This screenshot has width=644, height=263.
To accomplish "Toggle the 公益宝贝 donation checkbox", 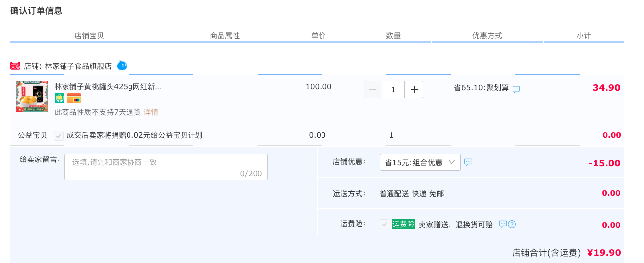I will tap(59, 136).
